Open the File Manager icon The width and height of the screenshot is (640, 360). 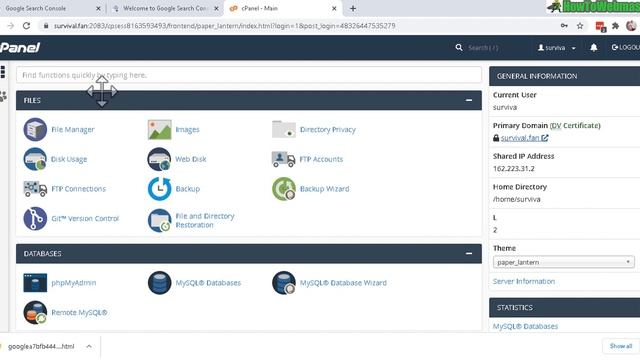[x=35, y=129]
